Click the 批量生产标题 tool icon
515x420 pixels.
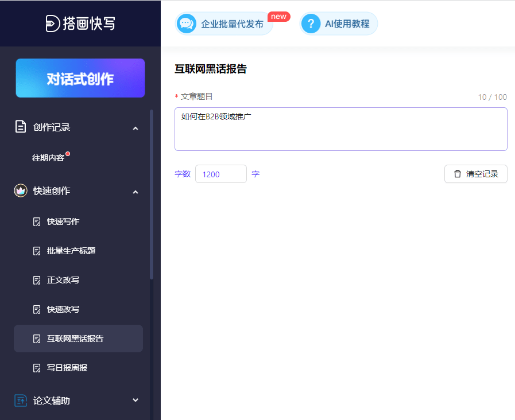coord(38,251)
